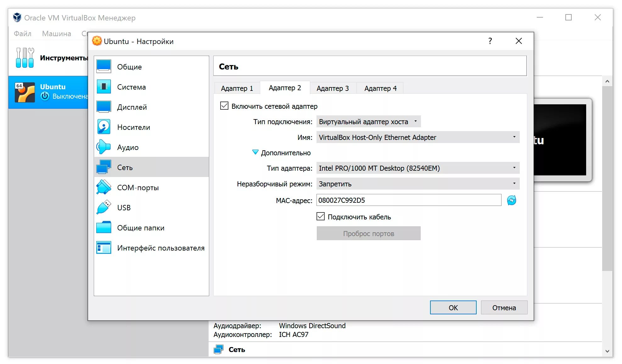Select COM-порты category label

138,188
